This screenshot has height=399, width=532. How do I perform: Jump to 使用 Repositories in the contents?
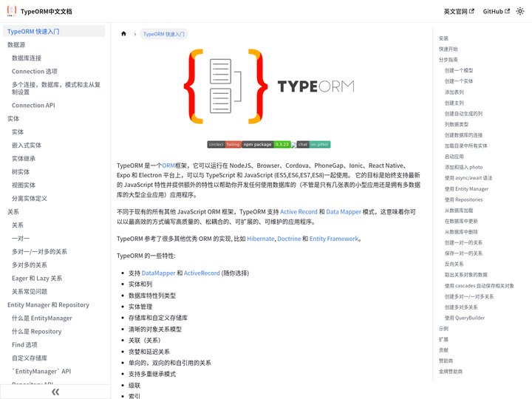click(463, 199)
